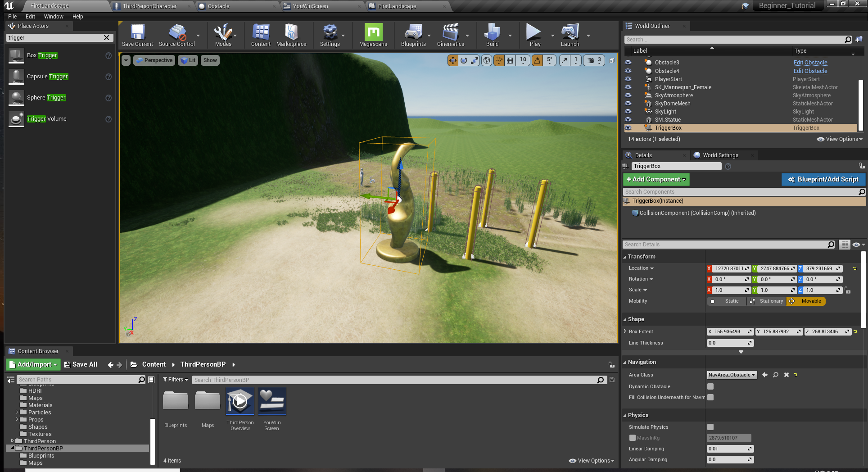Hide PlayerStart in World Outliner
Viewport: 868px width, 472px height.
[x=628, y=79]
